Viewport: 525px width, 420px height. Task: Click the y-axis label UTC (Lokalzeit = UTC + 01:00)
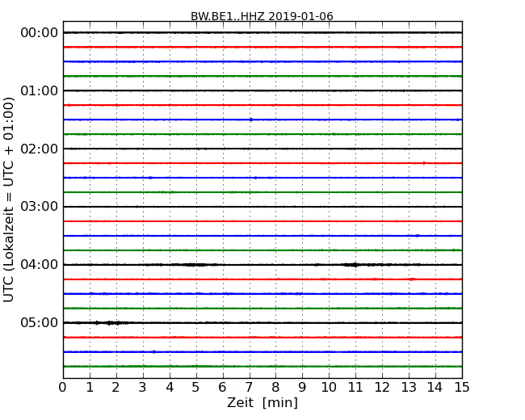8,199
